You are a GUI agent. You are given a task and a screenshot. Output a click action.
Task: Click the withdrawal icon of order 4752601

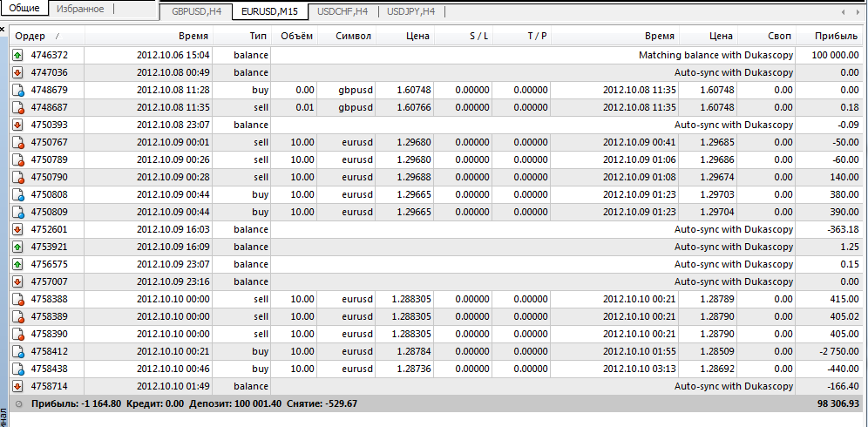pyautogui.click(x=18, y=229)
